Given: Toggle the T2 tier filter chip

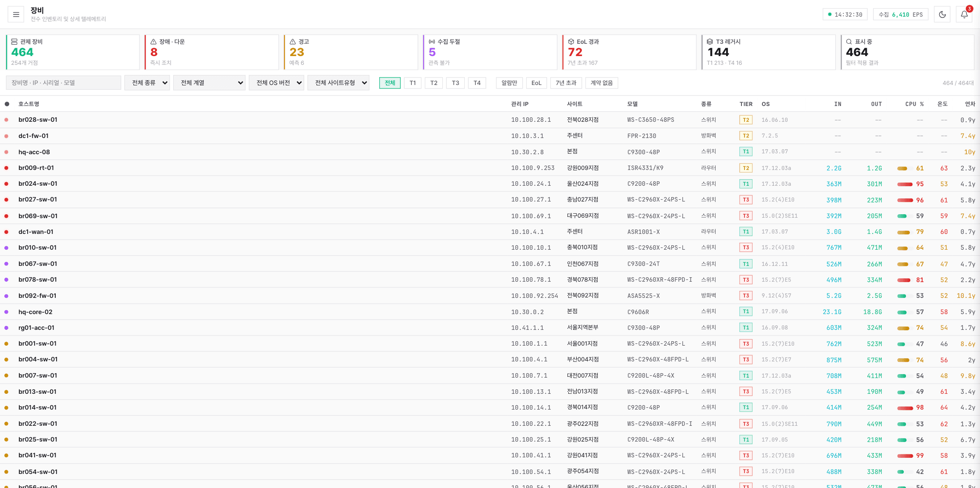Looking at the screenshot, I should click(434, 83).
